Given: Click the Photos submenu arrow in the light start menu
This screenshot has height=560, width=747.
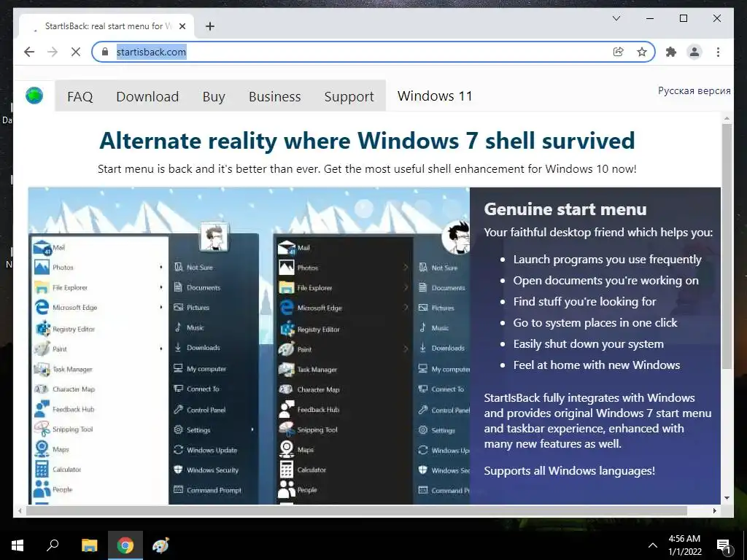Looking at the screenshot, I should pos(161,267).
